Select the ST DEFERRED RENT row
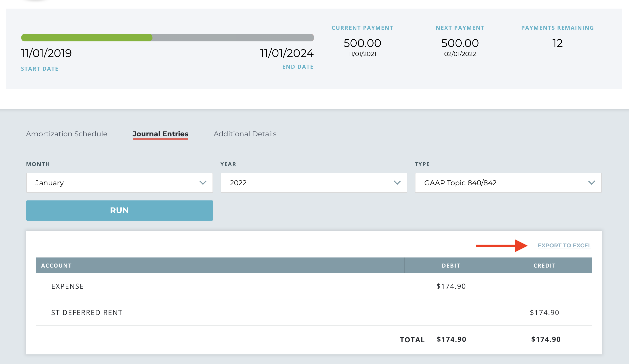The height and width of the screenshot is (364, 629). coord(87,313)
